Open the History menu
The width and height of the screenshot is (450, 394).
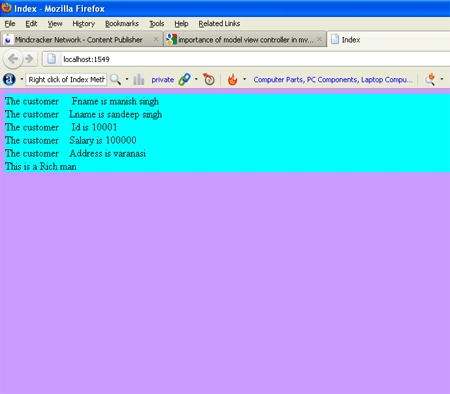click(84, 24)
